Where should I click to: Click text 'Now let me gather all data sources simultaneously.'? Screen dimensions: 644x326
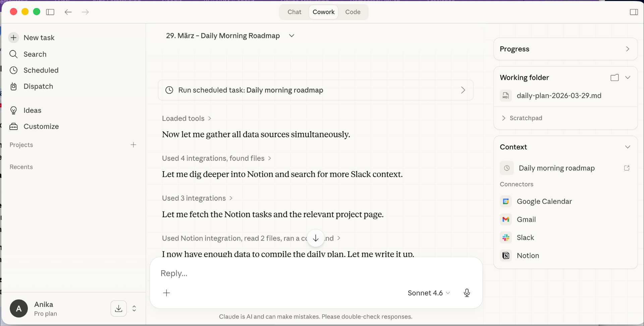[256, 135]
